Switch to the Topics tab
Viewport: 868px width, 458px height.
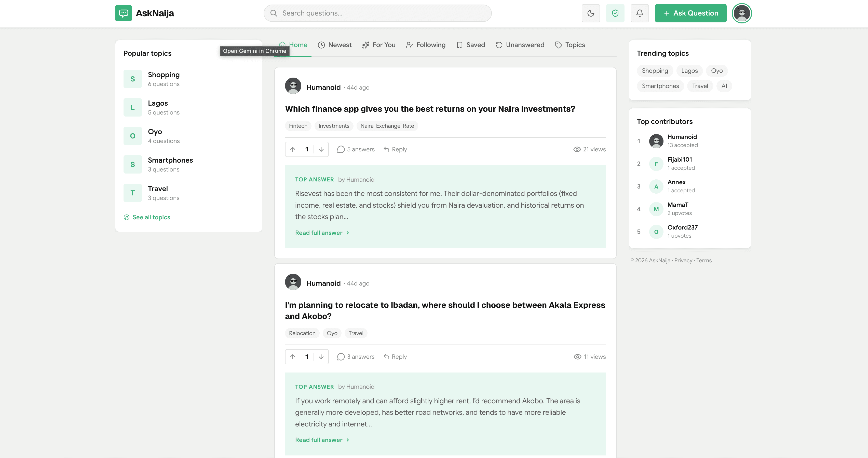point(570,45)
